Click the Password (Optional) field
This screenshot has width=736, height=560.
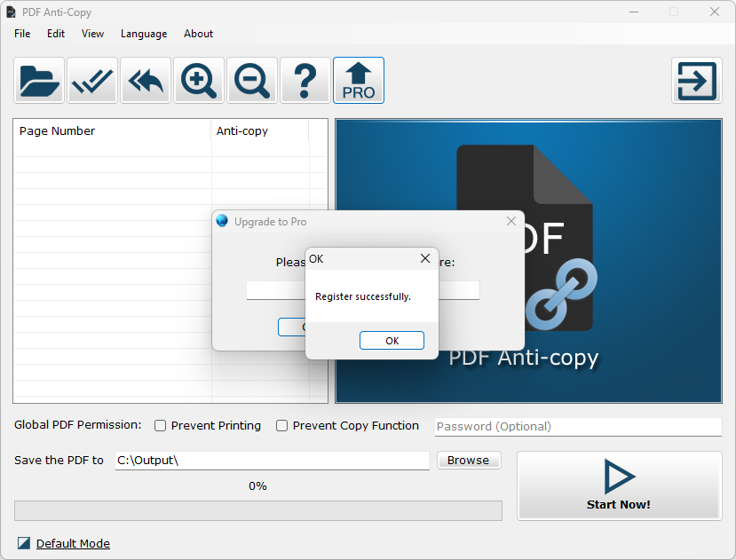[x=578, y=427]
